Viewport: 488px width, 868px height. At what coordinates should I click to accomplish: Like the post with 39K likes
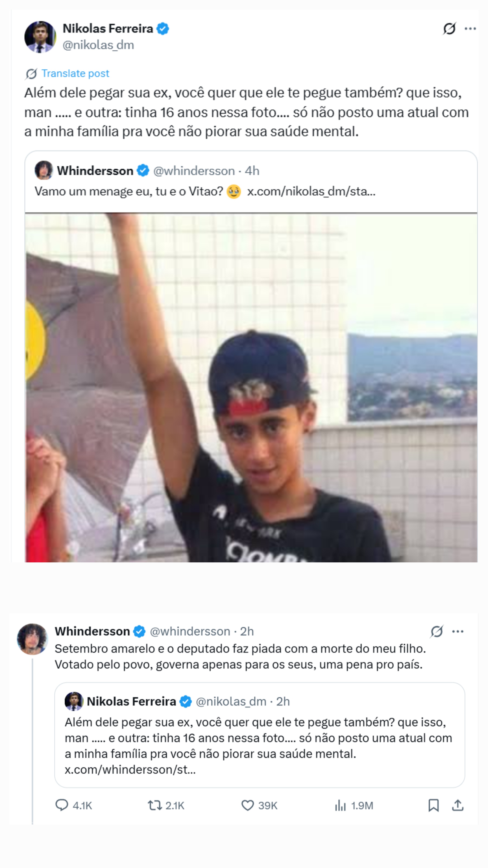click(x=248, y=805)
